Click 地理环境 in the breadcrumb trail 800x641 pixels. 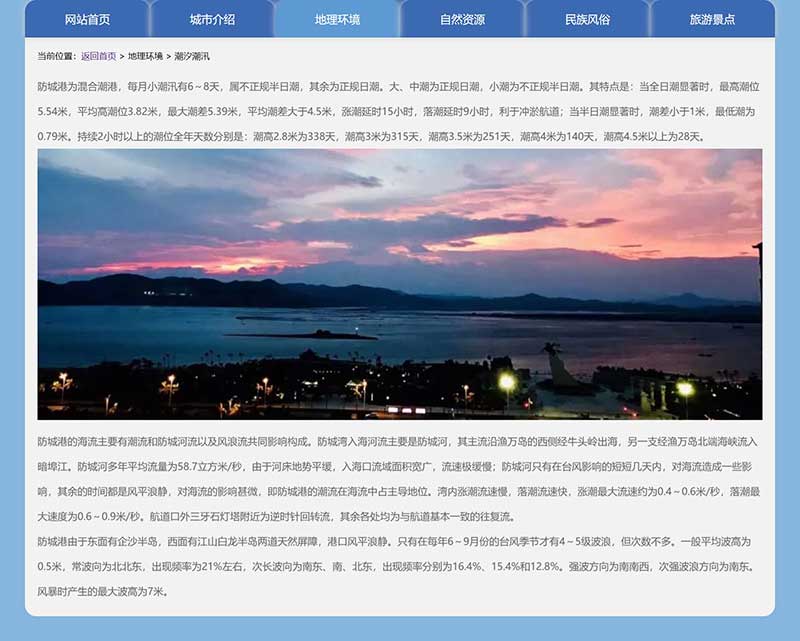coord(145,56)
